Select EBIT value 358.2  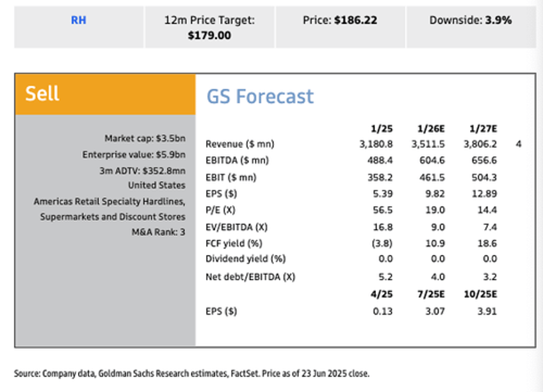380,177
